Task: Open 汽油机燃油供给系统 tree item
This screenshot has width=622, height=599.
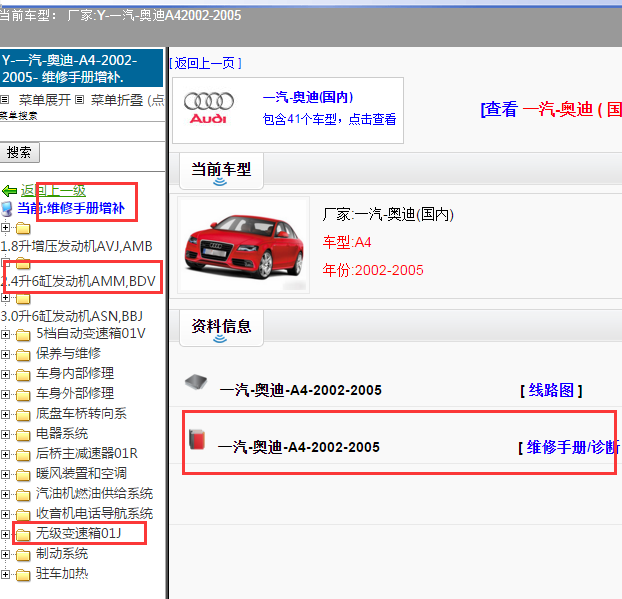Action: pyautogui.click(x=94, y=493)
